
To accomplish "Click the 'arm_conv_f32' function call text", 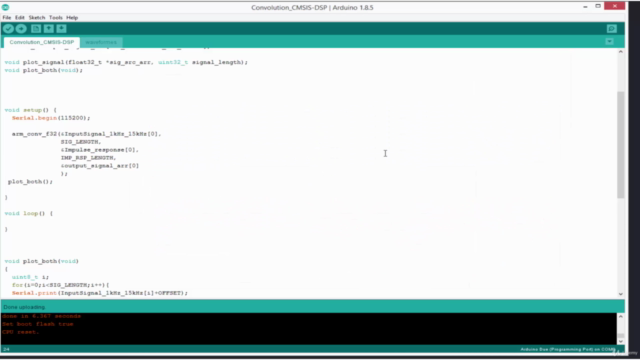I will click(34, 134).
